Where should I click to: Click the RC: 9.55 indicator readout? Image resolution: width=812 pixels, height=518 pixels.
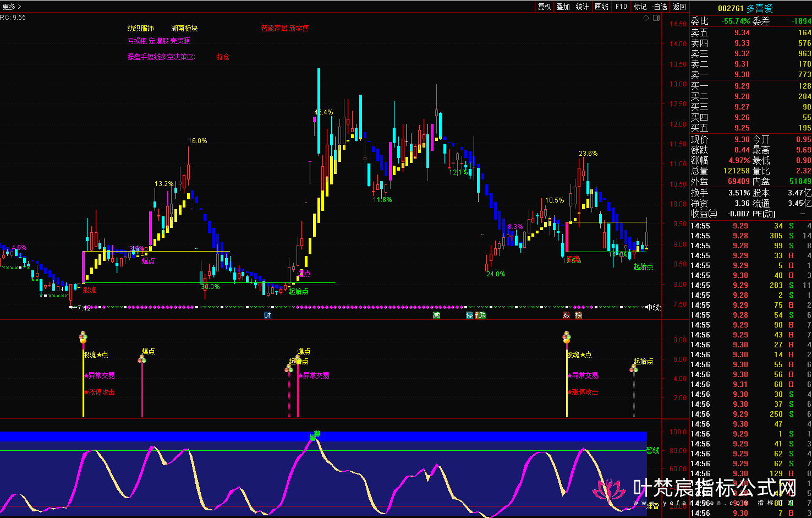[x=13, y=18]
